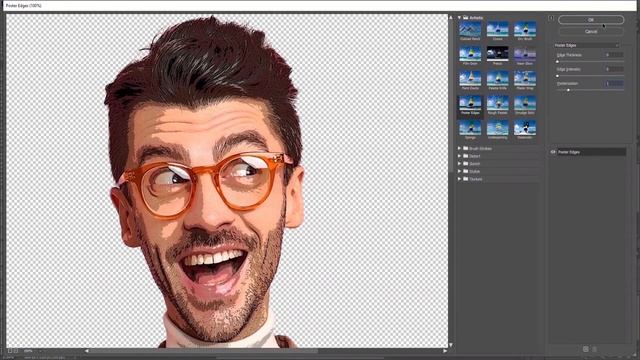Screen dimensions: 640x360
Task: Click the Edge Thickness slider
Action: coord(590,62)
